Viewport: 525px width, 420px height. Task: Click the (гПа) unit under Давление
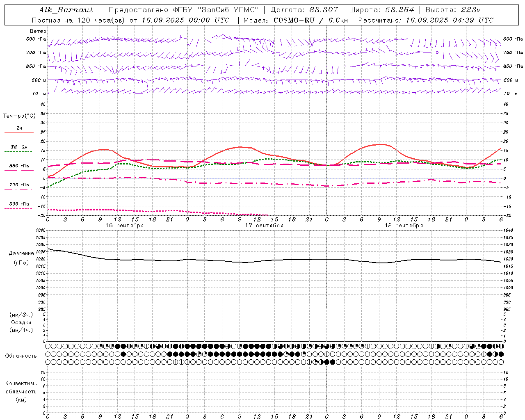pyautogui.click(x=21, y=263)
